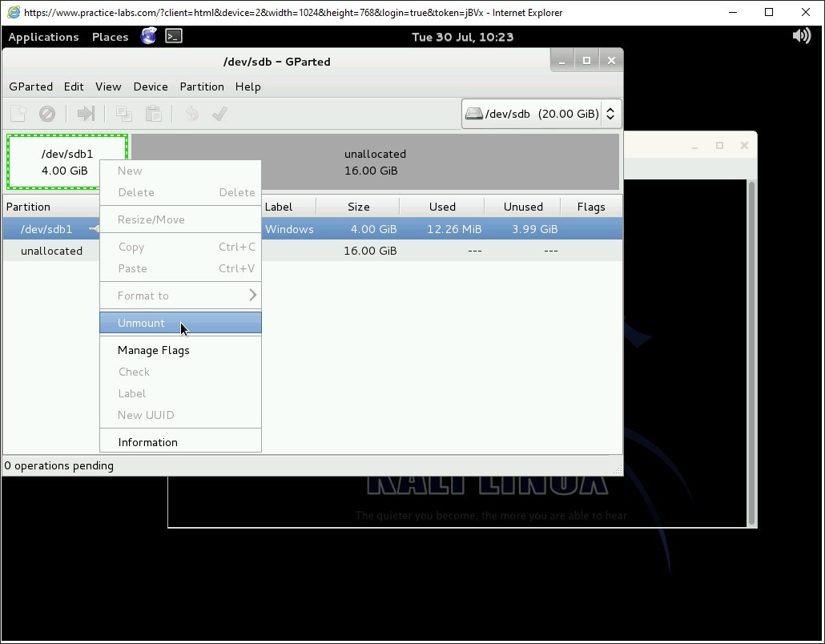
Task: Click the speaker volume icon
Action: point(801,36)
